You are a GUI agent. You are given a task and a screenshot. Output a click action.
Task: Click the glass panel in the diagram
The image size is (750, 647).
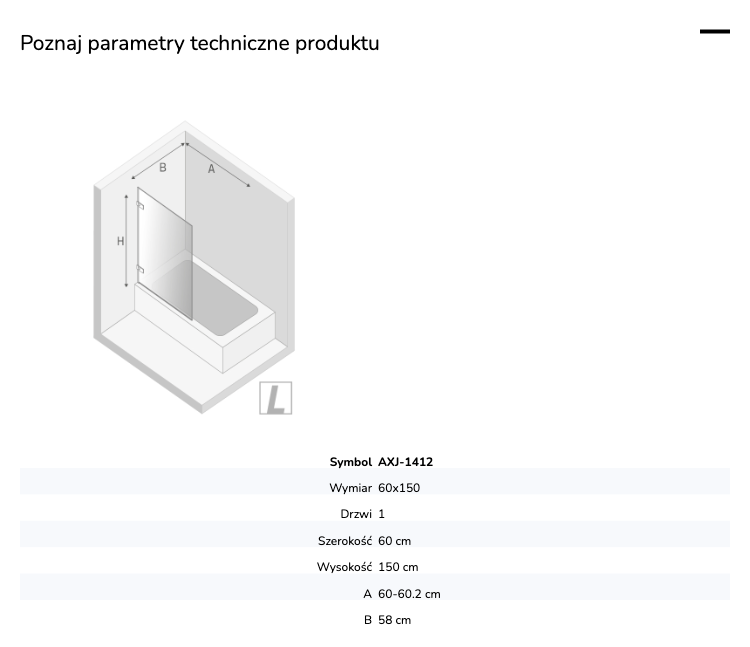[165, 253]
